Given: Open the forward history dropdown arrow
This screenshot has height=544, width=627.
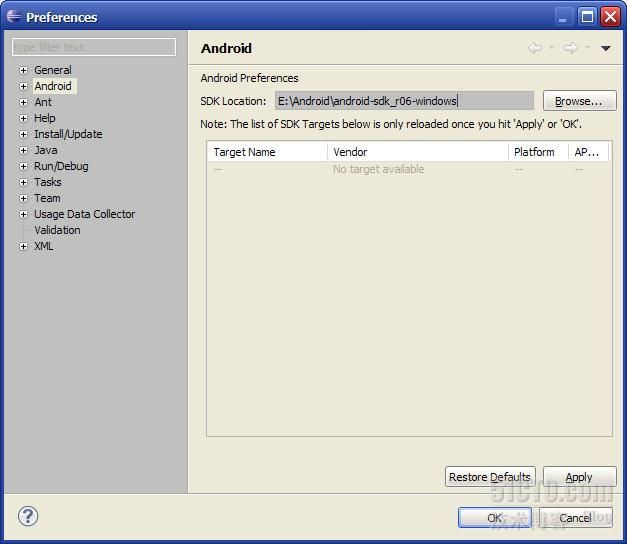Looking at the screenshot, I should [587, 48].
